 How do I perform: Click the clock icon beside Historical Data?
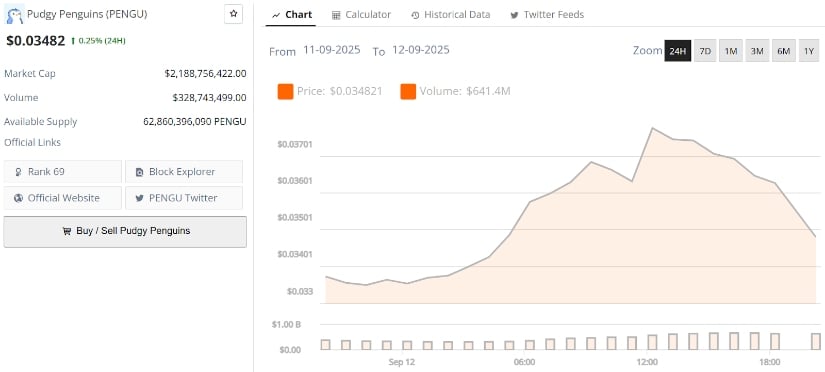pyautogui.click(x=415, y=15)
